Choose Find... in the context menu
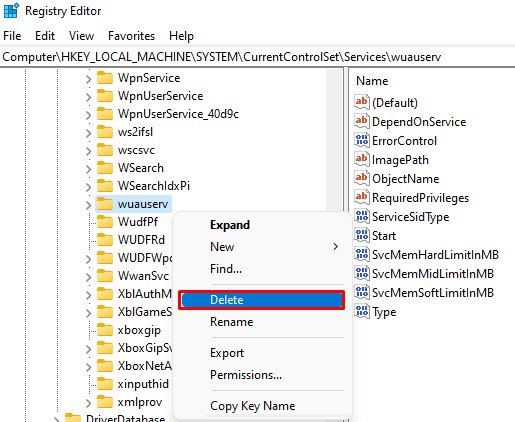 [x=226, y=269]
